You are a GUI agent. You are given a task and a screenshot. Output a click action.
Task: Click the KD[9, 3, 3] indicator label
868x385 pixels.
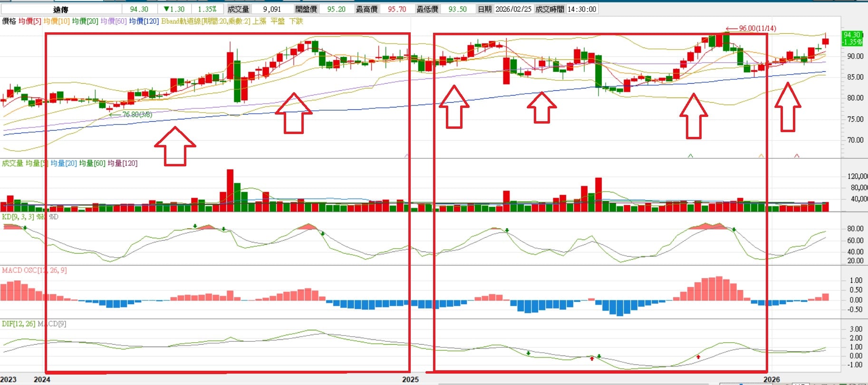point(18,217)
